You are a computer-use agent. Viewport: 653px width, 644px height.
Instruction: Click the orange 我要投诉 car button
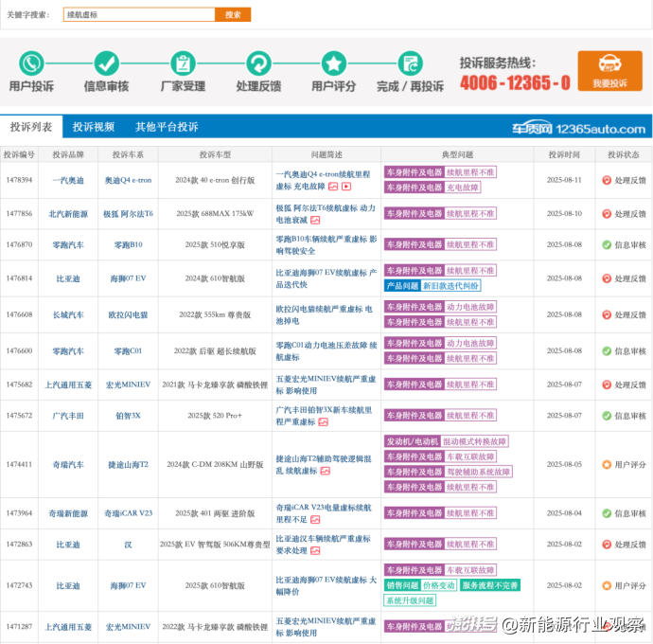click(609, 71)
